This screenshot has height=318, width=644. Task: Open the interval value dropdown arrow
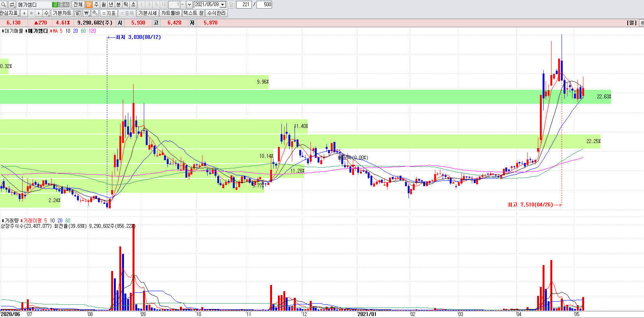pos(183,5)
